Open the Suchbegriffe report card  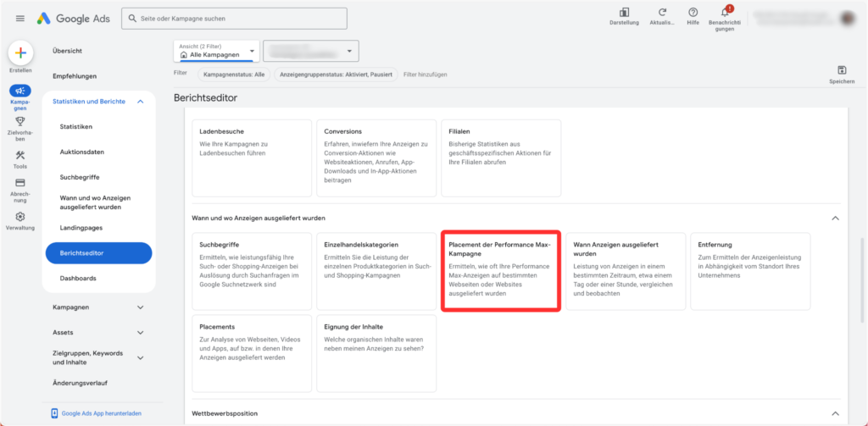click(252, 271)
